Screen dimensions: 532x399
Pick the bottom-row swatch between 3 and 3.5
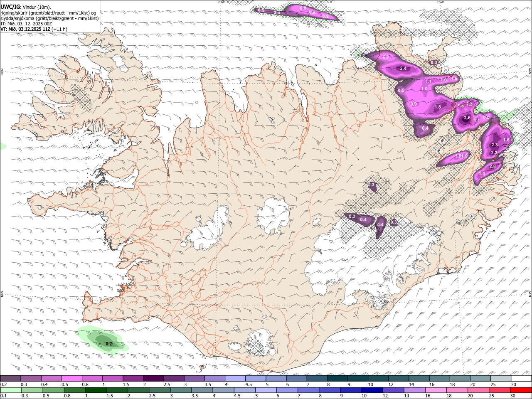tap(181, 390)
